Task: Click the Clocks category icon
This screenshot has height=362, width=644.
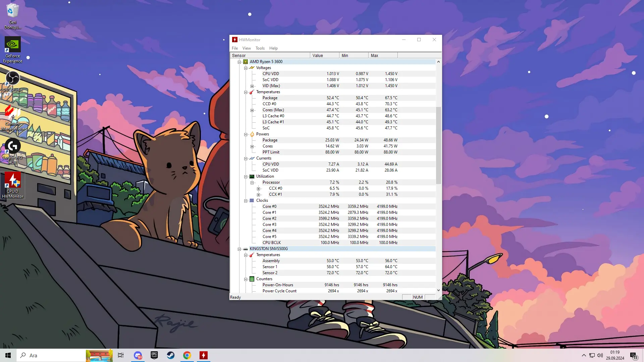Action: point(252,200)
